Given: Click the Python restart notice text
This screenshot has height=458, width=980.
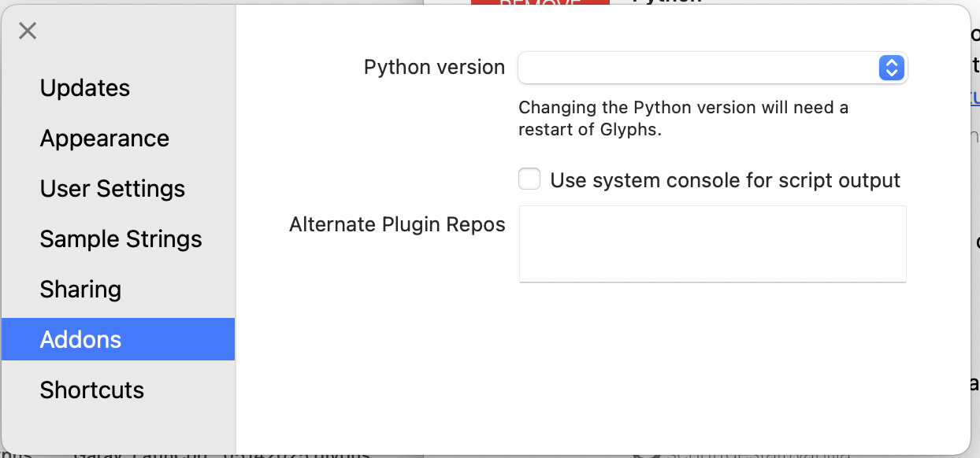Looking at the screenshot, I should [682, 118].
